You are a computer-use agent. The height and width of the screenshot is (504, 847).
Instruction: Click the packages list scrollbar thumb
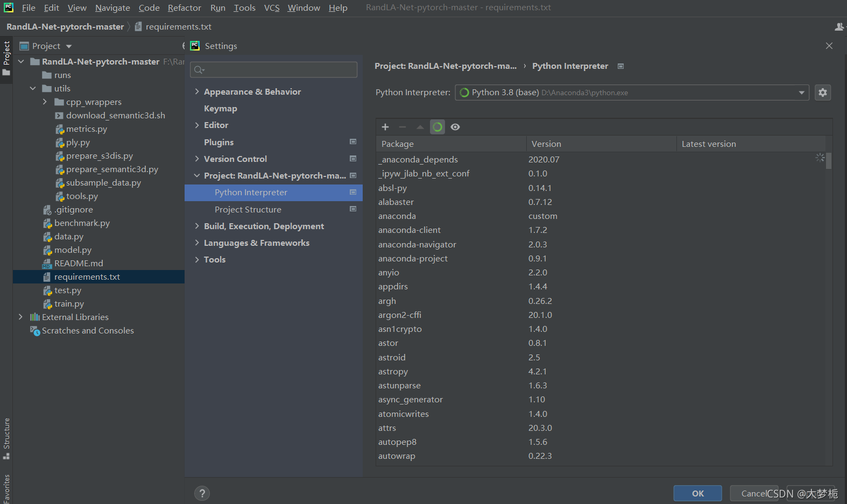pyautogui.click(x=829, y=160)
